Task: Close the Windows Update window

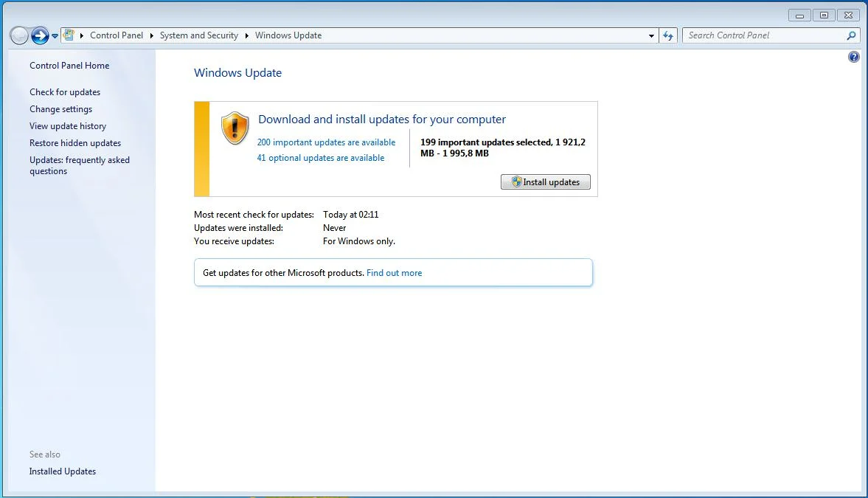Action: pyautogui.click(x=848, y=15)
